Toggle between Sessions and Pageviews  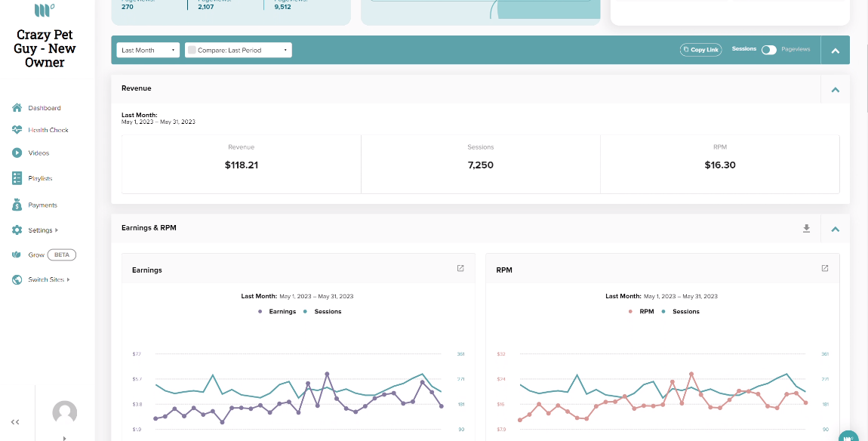point(769,50)
